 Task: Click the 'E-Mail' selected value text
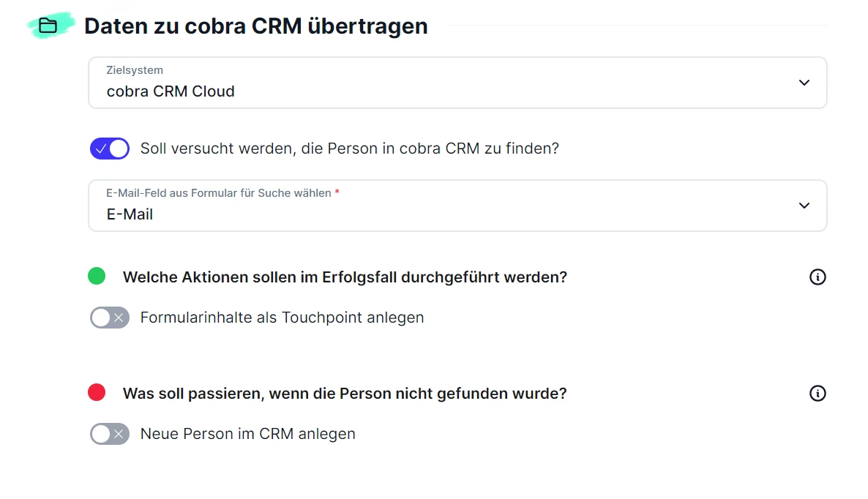130,214
